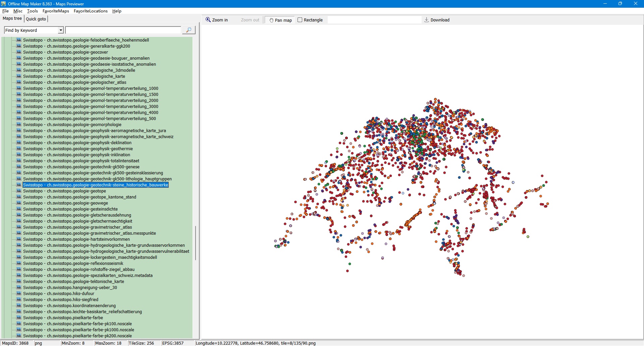Switch to the Quick goto tab
644x346 pixels.
pos(36,19)
